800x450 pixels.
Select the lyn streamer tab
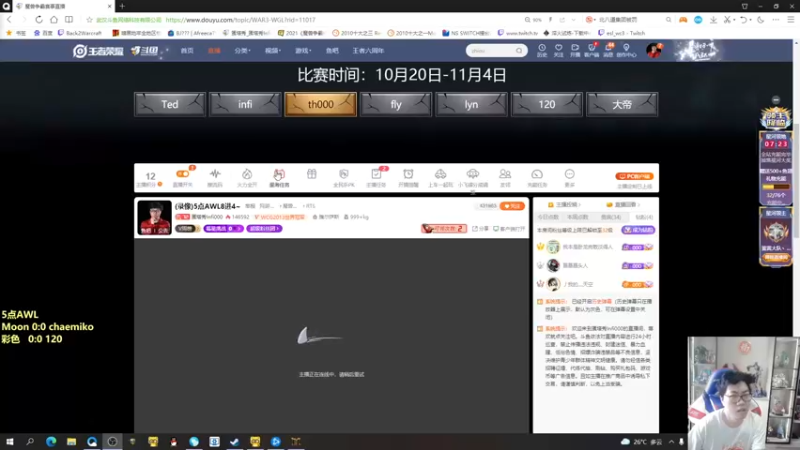pyautogui.click(x=471, y=104)
